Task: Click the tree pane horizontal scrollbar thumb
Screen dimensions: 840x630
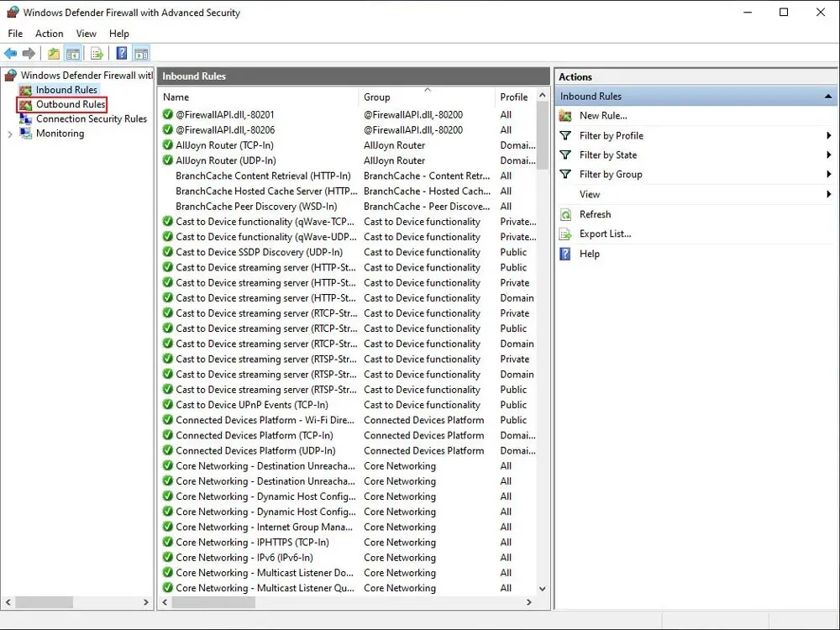Action: 44,602
